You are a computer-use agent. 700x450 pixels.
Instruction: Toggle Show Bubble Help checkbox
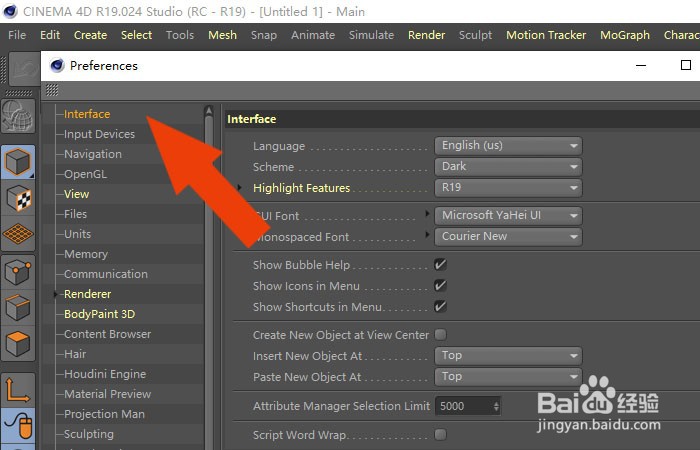440,265
